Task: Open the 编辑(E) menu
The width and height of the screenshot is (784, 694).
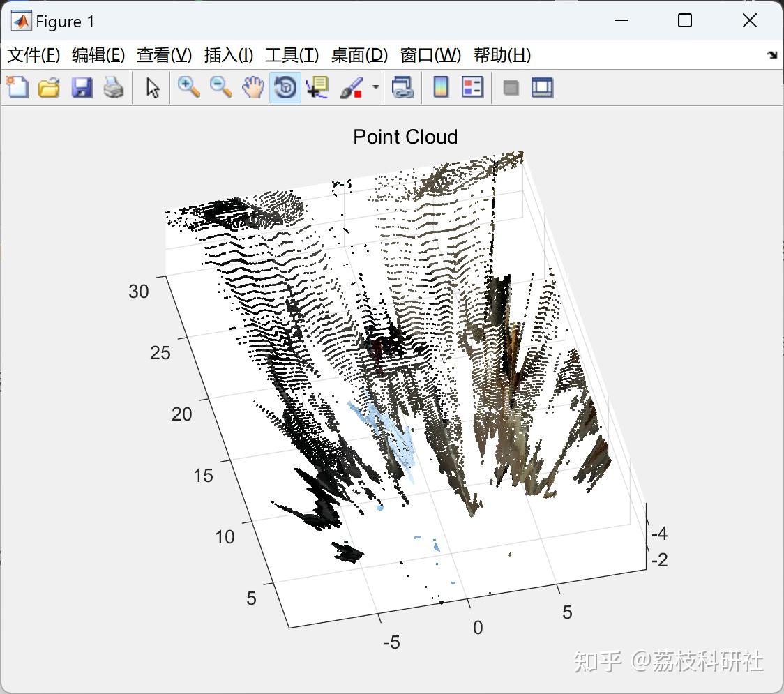Action: tap(98, 55)
